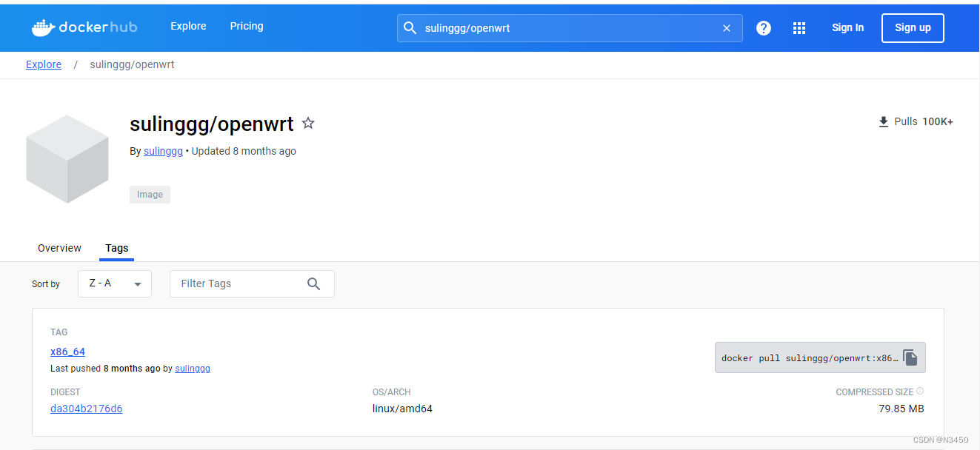This screenshot has height=450, width=980.
Task: Click the compressed size info icon
Action: tap(920, 391)
